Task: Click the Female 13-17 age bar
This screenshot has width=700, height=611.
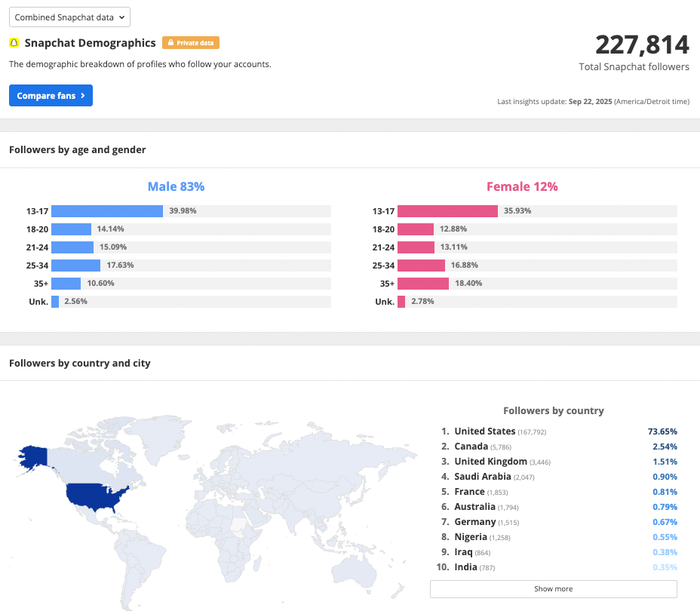Action: pyautogui.click(x=447, y=211)
